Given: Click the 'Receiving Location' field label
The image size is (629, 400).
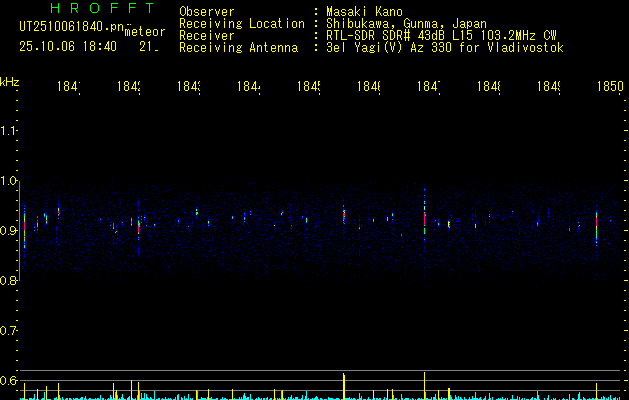Looking at the screenshot, I should pos(241,23).
